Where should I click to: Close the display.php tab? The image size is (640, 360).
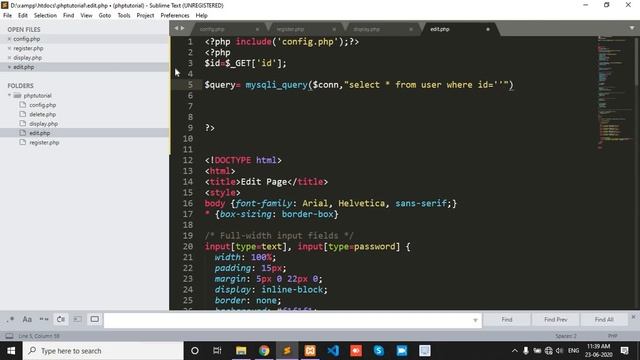pos(411,29)
